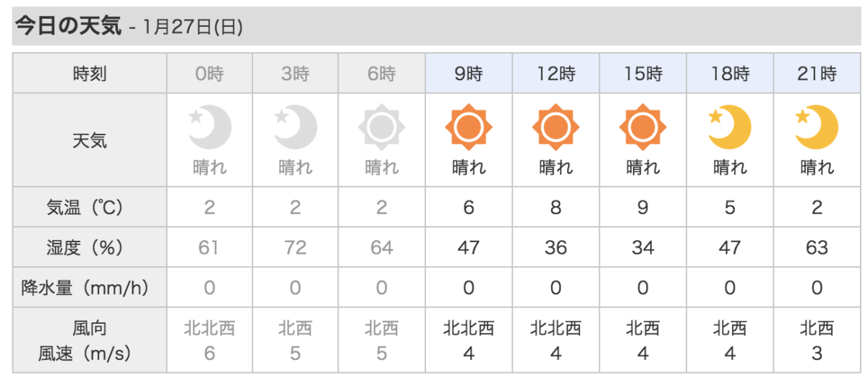The height and width of the screenshot is (376, 868).
Task: Select the 9時 column header
Action: (469, 73)
